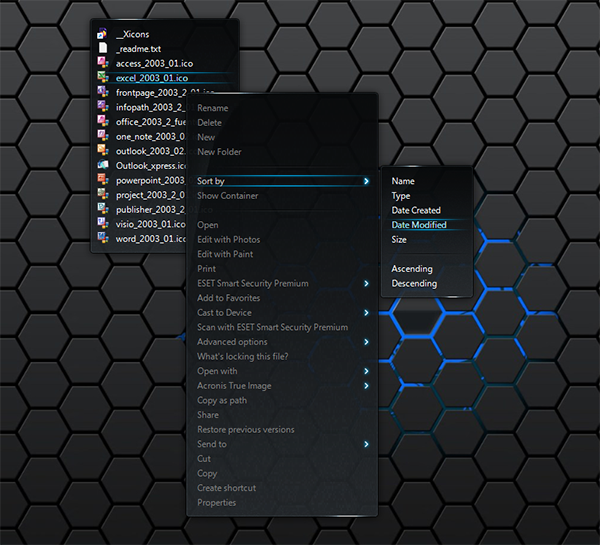The image size is (600, 545).
Task: Sort the list by Date Modified
Action: [x=418, y=225]
